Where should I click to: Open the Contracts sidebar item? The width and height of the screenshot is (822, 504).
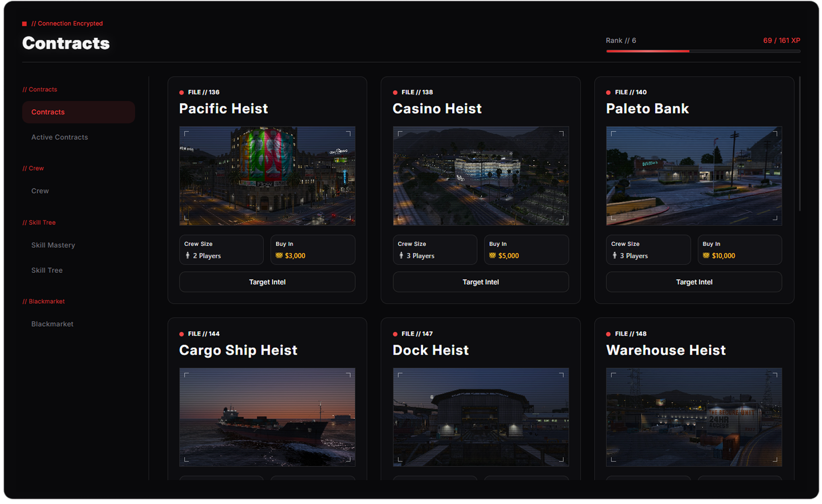[78, 112]
